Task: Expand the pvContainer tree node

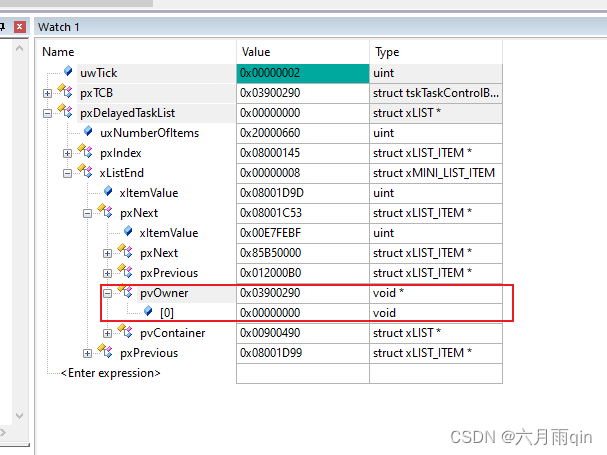Action: tap(108, 333)
